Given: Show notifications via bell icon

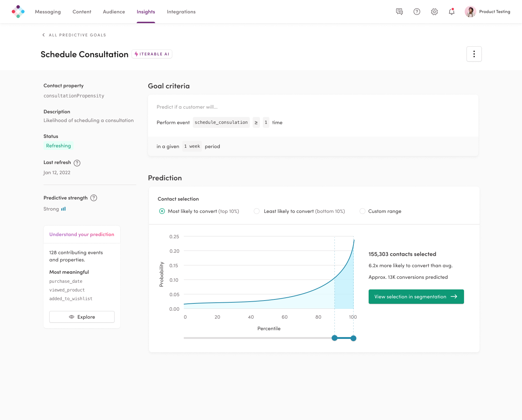Looking at the screenshot, I should click(452, 12).
